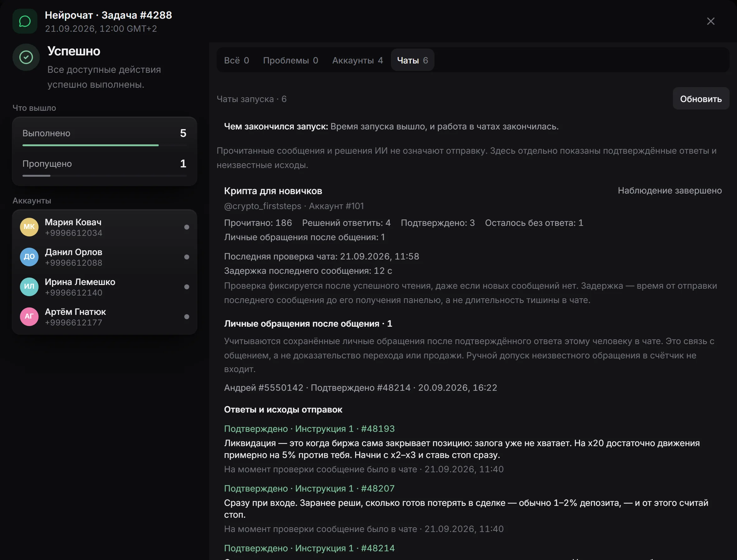The height and width of the screenshot is (560, 737).
Task: Switch to the Всё tab
Action: (237, 60)
